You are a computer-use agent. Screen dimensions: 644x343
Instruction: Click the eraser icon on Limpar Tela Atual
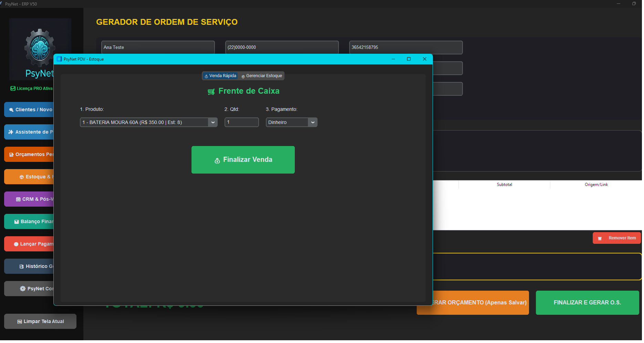(19, 321)
